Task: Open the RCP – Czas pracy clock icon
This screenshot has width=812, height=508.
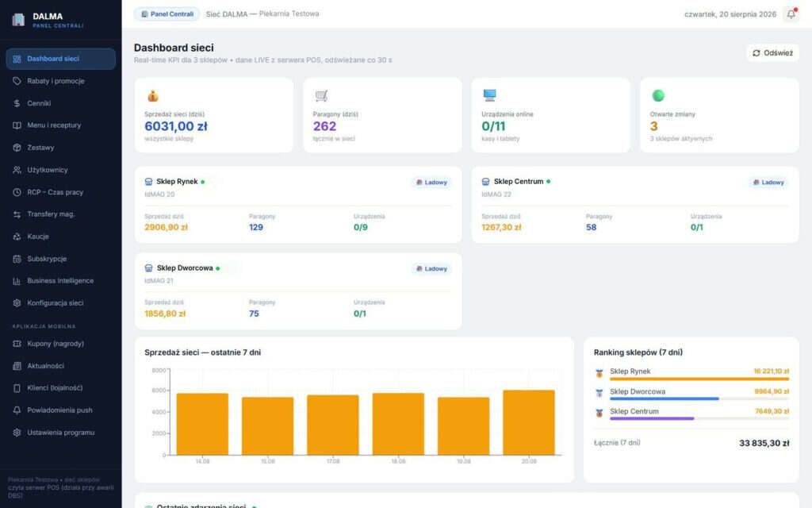Action: (x=17, y=192)
